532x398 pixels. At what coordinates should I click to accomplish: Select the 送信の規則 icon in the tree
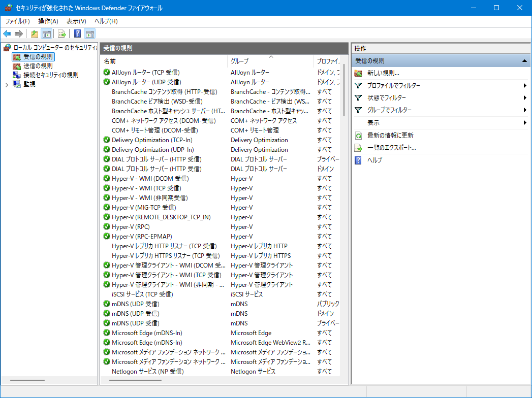pyautogui.click(x=17, y=66)
